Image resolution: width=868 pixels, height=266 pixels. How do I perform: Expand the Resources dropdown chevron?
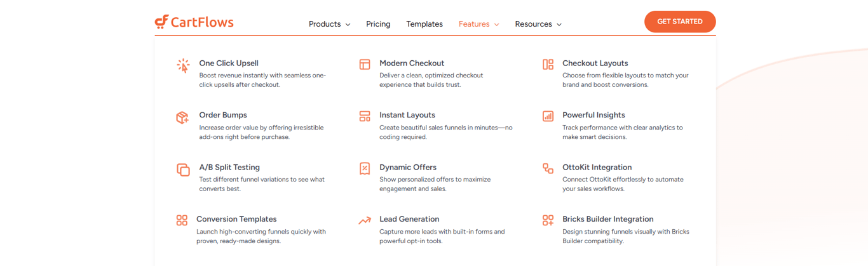[559, 25]
